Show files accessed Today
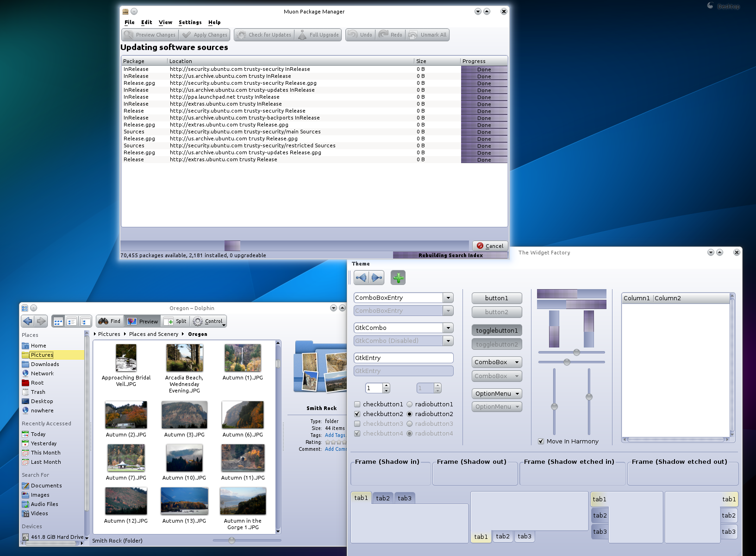 point(38,434)
